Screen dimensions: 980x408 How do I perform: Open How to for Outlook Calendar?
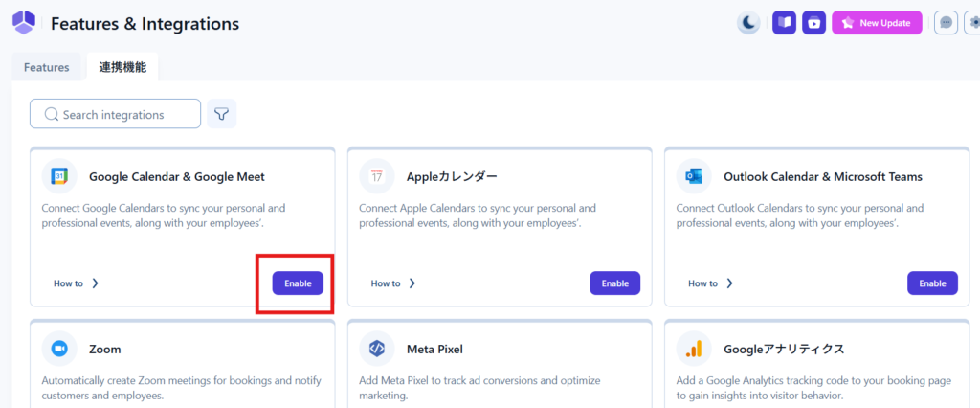click(x=710, y=283)
